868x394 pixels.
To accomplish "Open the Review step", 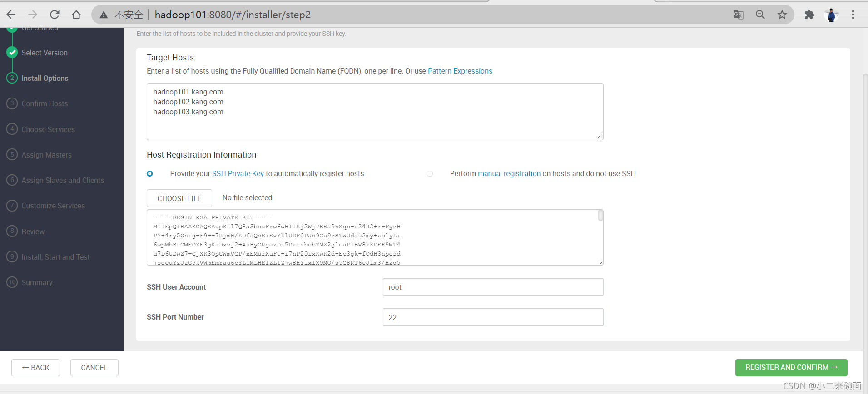I will click(33, 231).
